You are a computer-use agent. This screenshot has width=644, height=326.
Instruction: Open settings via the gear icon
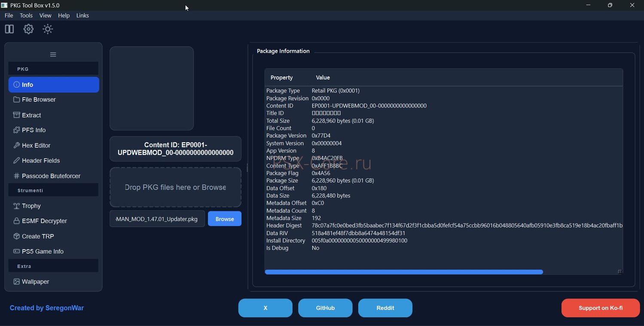28,29
